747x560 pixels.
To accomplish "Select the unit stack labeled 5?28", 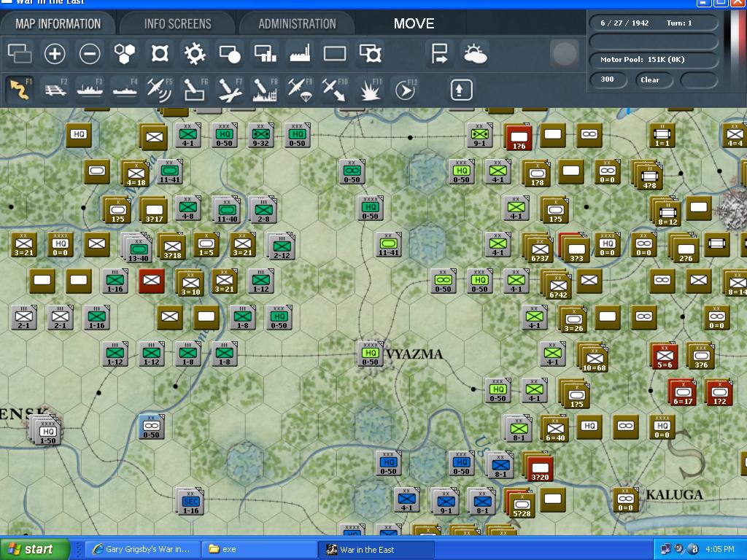I will point(521,504).
